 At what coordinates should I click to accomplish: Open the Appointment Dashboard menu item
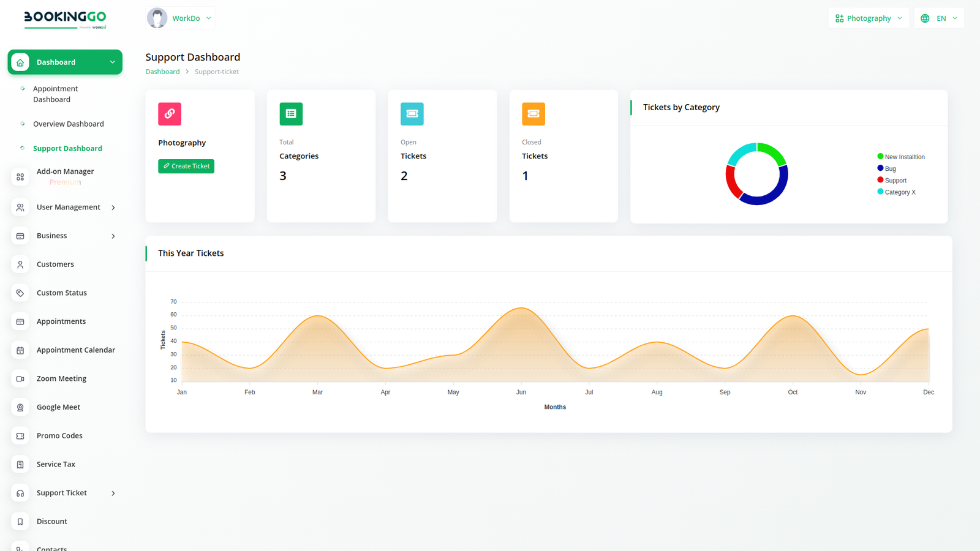point(55,94)
